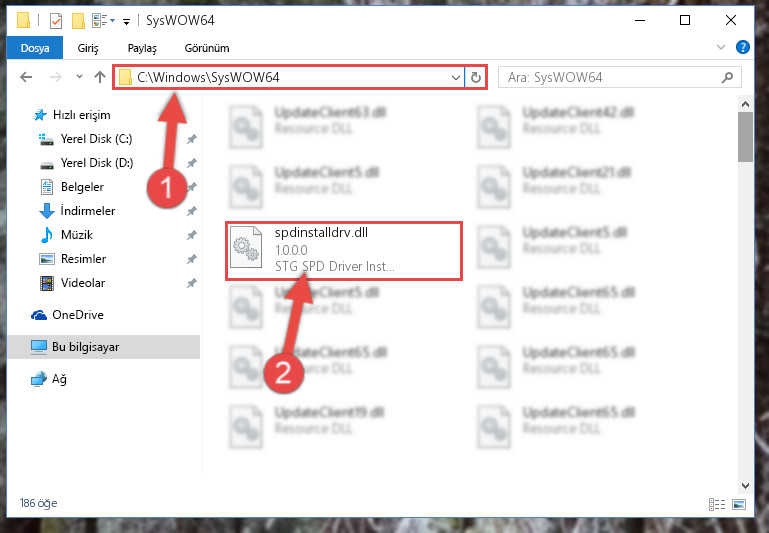Open the Dosya menu
The width and height of the screenshot is (769, 533).
coord(35,48)
